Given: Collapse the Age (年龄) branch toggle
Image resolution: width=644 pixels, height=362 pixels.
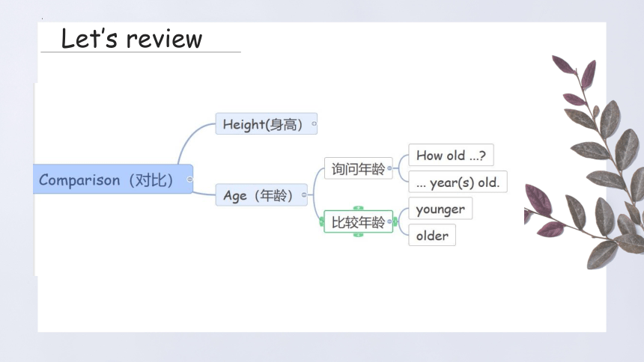Looking at the screenshot, I should pos(304,195).
